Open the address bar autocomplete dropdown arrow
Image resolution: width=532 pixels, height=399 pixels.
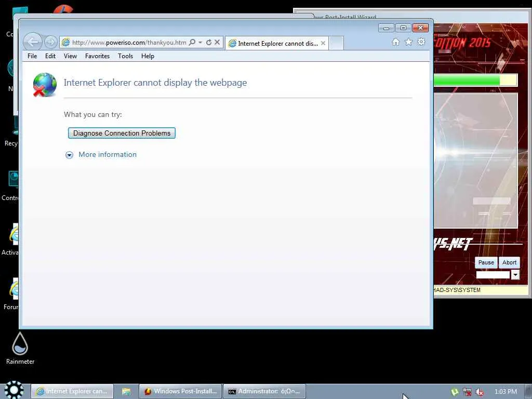(x=200, y=43)
